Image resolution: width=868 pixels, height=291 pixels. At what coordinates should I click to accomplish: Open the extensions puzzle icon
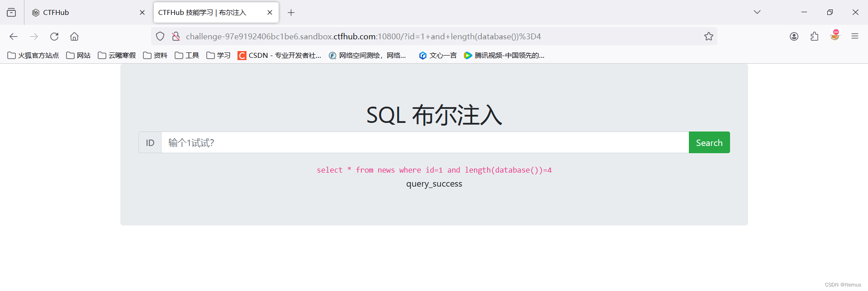pyautogui.click(x=814, y=37)
